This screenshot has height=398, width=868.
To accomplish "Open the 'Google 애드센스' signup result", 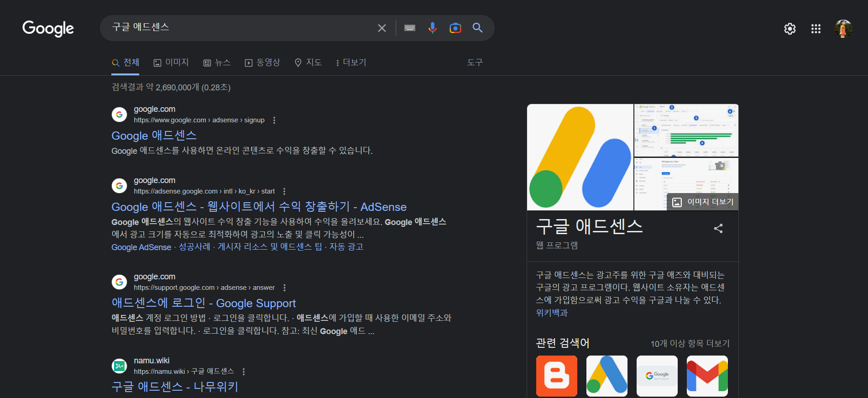I will tap(154, 136).
